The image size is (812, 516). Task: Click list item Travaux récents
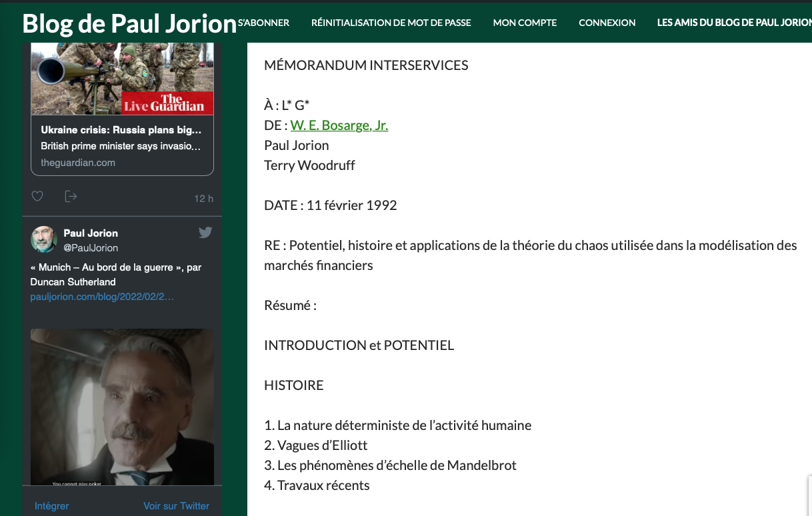click(x=317, y=485)
